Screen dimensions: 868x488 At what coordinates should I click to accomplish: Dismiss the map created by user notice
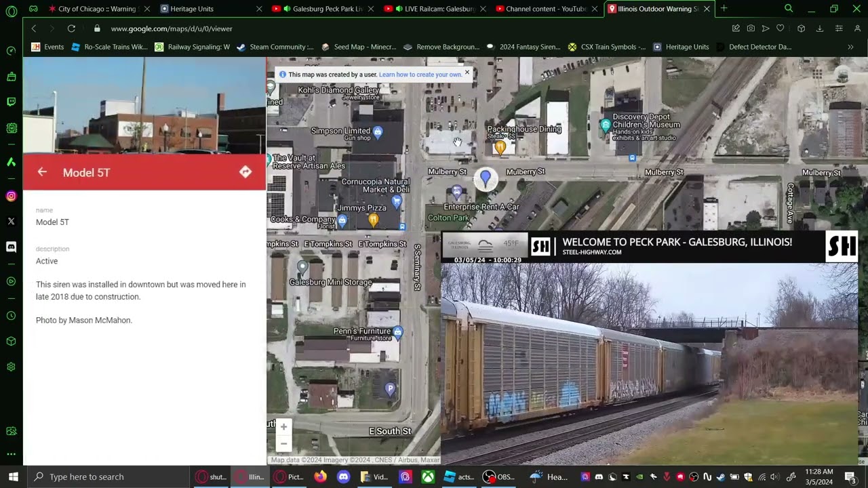[x=467, y=73]
